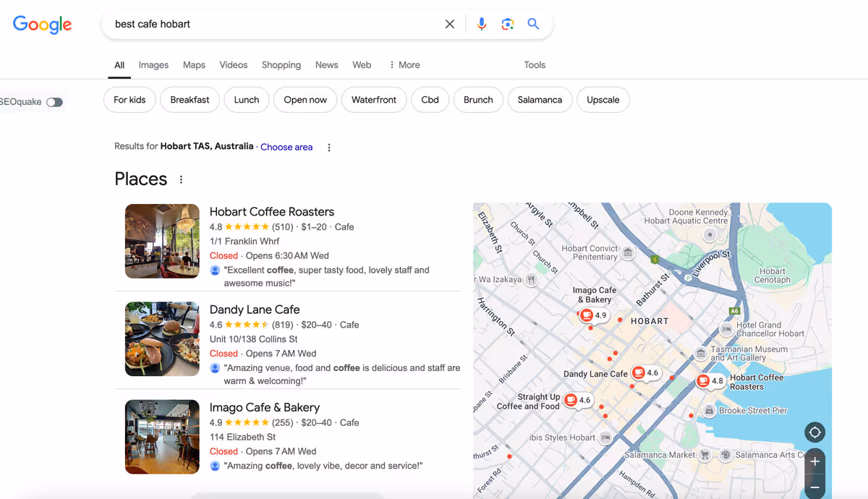Switch to the Web tab
This screenshot has height=499, width=868.
click(362, 65)
